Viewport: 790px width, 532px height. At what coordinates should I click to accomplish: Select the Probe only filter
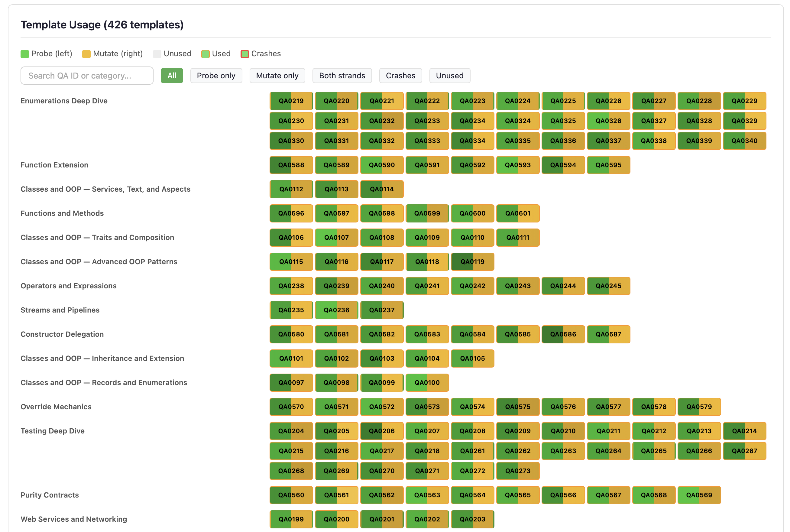(216, 75)
